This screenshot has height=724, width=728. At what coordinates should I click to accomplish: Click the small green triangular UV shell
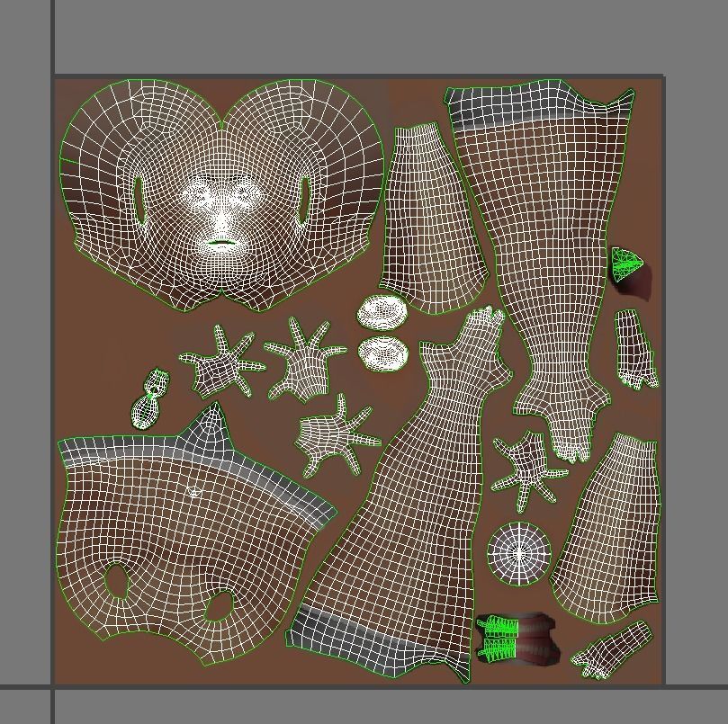coord(627,264)
